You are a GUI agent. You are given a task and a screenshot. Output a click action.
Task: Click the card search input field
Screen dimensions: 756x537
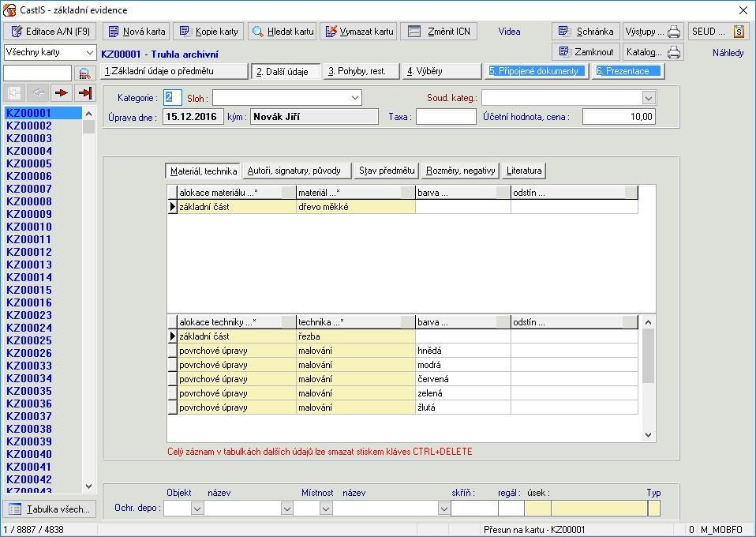coord(38,73)
